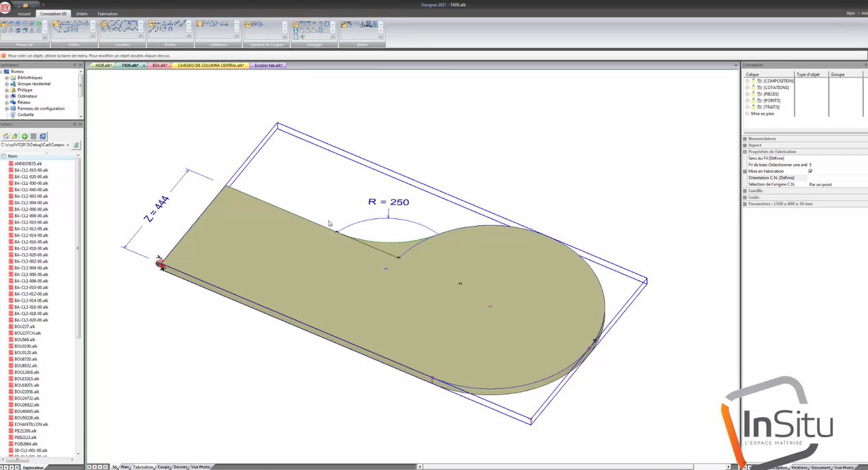Switch to the Dossier view tab

180,467
